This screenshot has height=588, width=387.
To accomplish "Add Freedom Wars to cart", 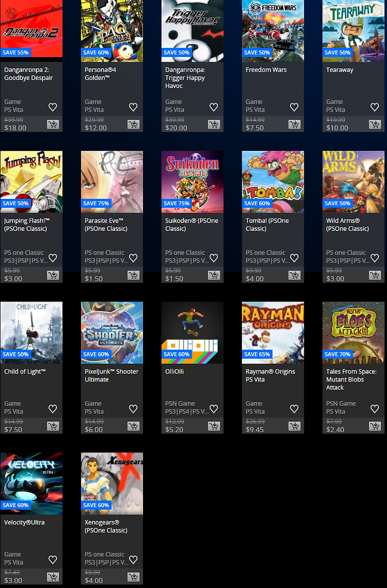I will click(295, 125).
